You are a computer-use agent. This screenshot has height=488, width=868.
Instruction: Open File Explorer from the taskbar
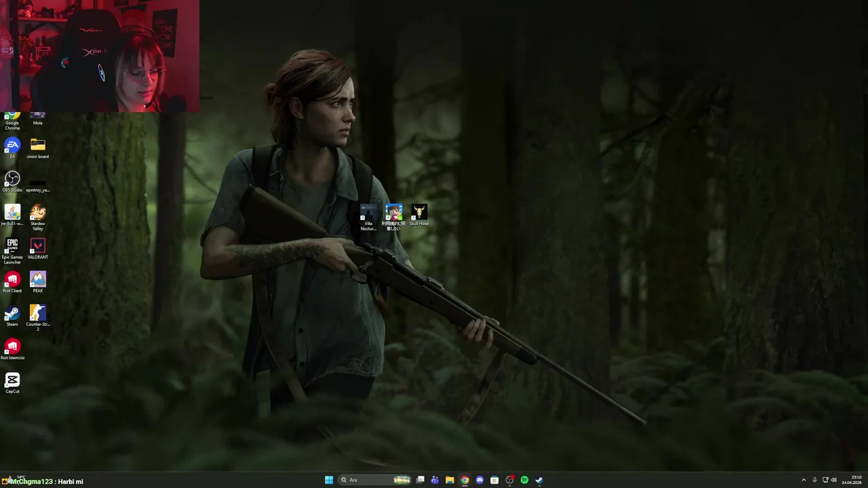click(450, 480)
